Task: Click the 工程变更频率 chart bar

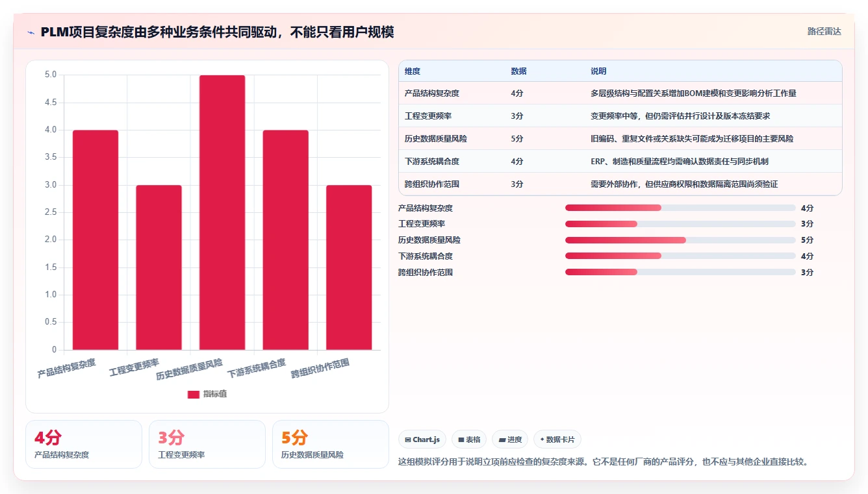Action: click(159, 267)
